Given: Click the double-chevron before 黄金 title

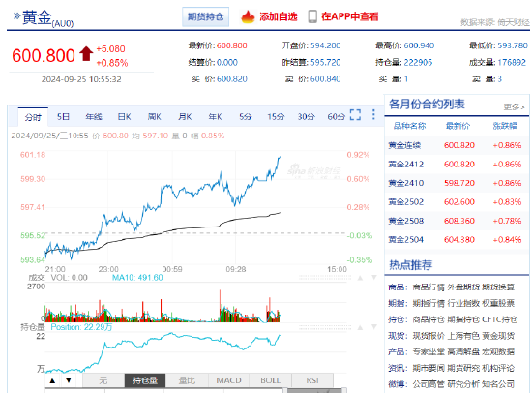Looking at the screenshot, I should pos(16,15).
